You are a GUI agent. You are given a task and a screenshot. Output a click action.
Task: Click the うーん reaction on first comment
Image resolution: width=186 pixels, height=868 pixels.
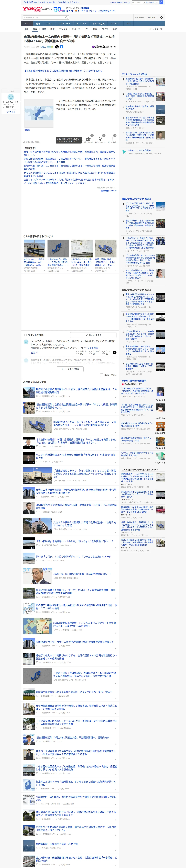107,352
